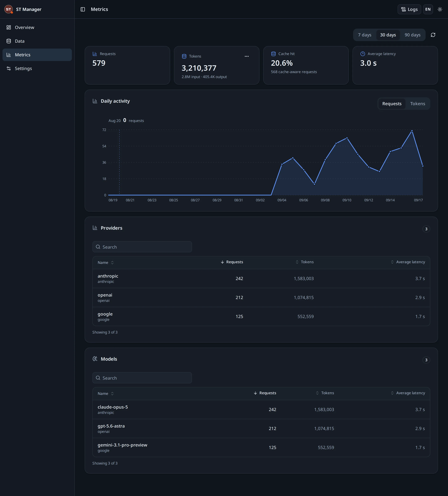
Task: Sort Models table by Requests
Action: (x=265, y=393)
